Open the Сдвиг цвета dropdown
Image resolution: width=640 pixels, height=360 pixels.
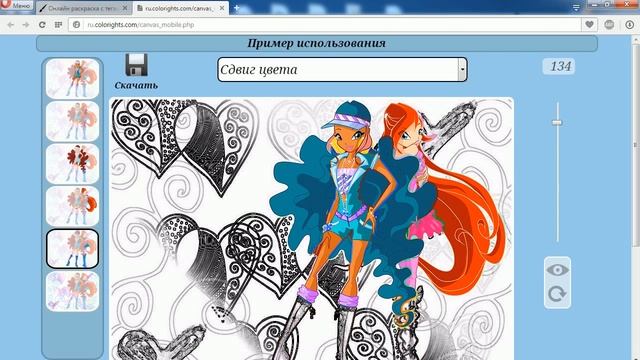tap(342, 69)
